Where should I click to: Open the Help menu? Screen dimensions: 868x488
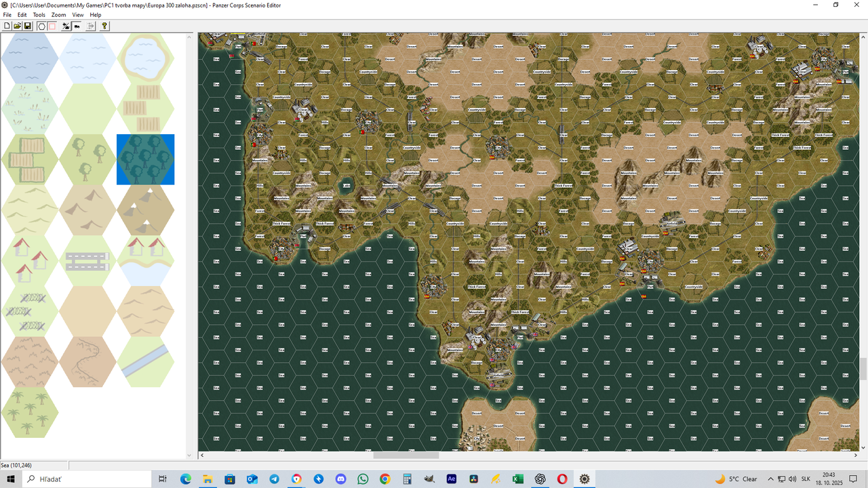[x=96, y=15]
